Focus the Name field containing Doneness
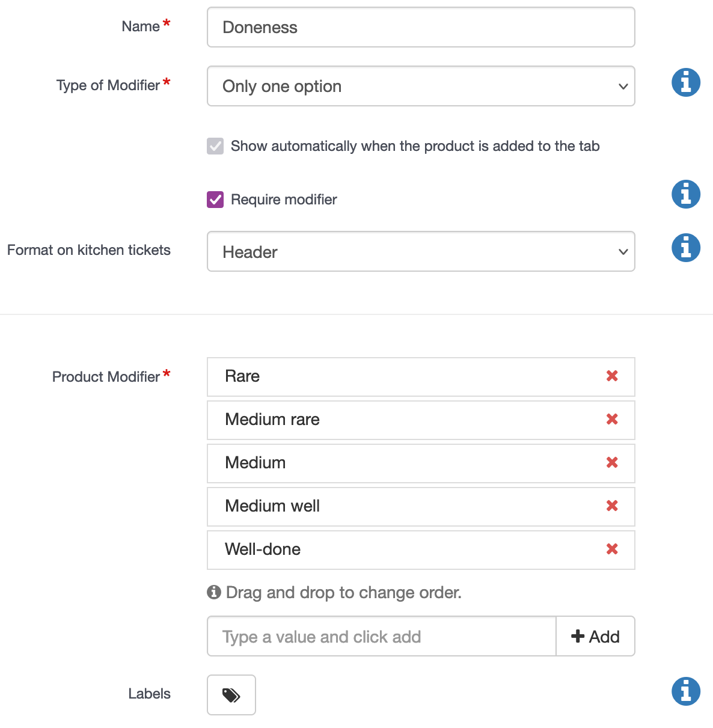Image resolution: width=713 pixels, height=728 pixels. (421, 27)
